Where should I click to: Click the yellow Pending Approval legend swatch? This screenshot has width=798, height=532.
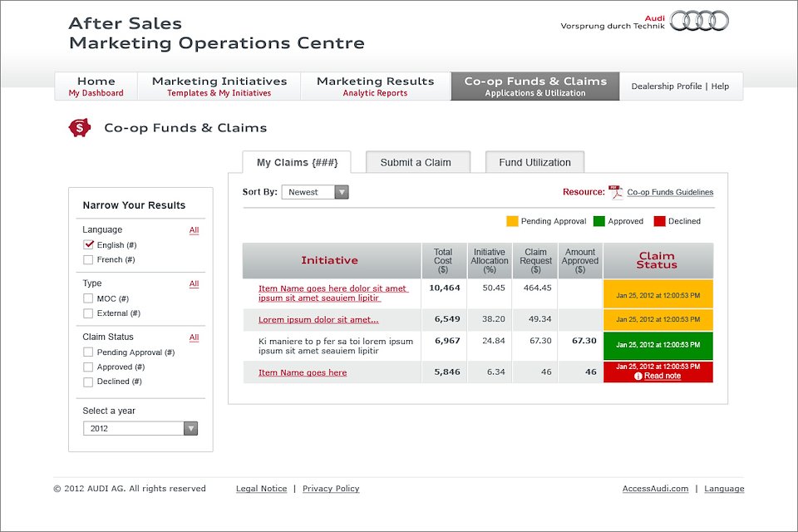tap(512, 221)
